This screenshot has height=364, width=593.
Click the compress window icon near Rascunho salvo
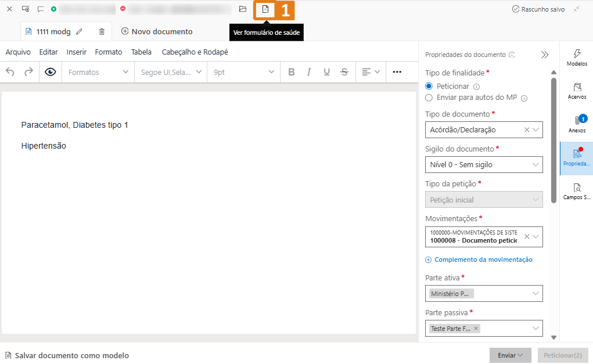pos(577,9)
